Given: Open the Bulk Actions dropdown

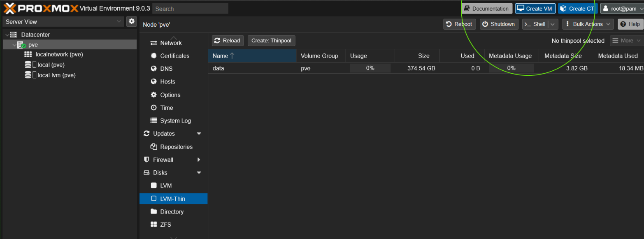Looking at the screenshot, I should 588,24.
